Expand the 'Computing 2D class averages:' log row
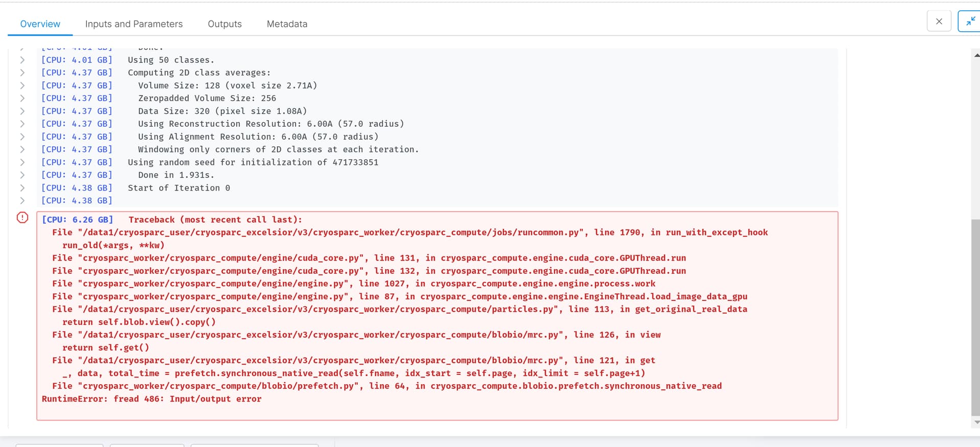Viewport: 980px width, 447px height. pos(22,73)
